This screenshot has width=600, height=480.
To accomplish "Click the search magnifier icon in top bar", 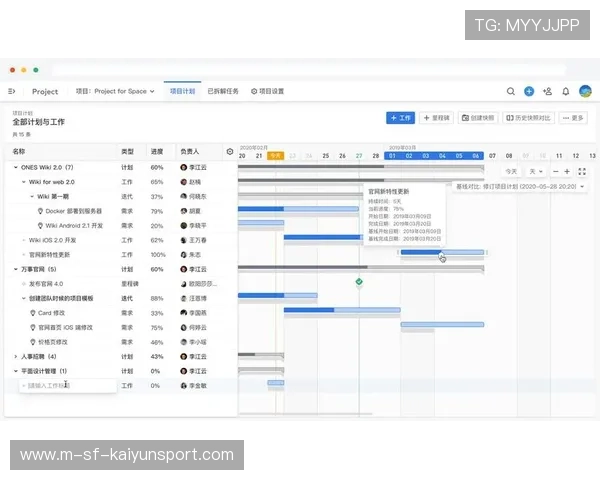I will [511, 91].
